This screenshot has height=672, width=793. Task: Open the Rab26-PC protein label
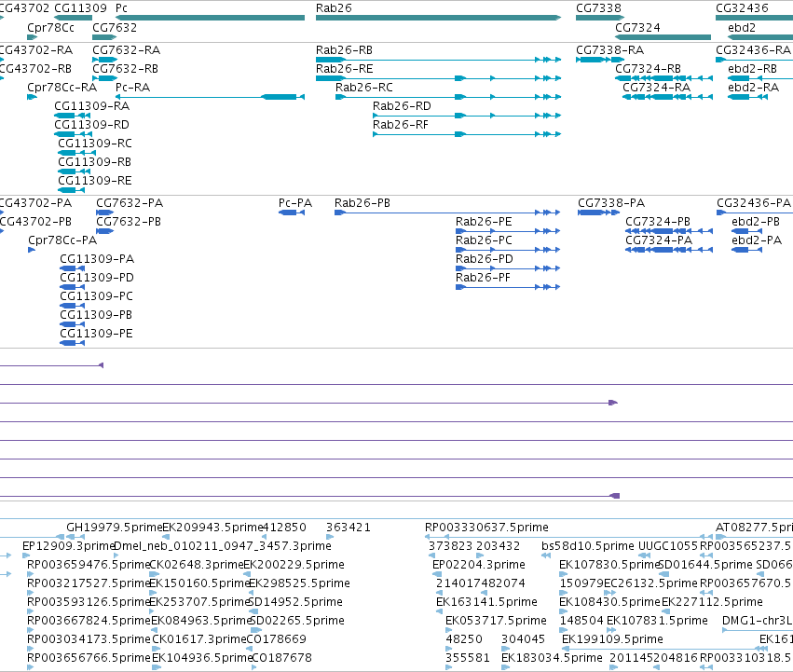(484, 240)
